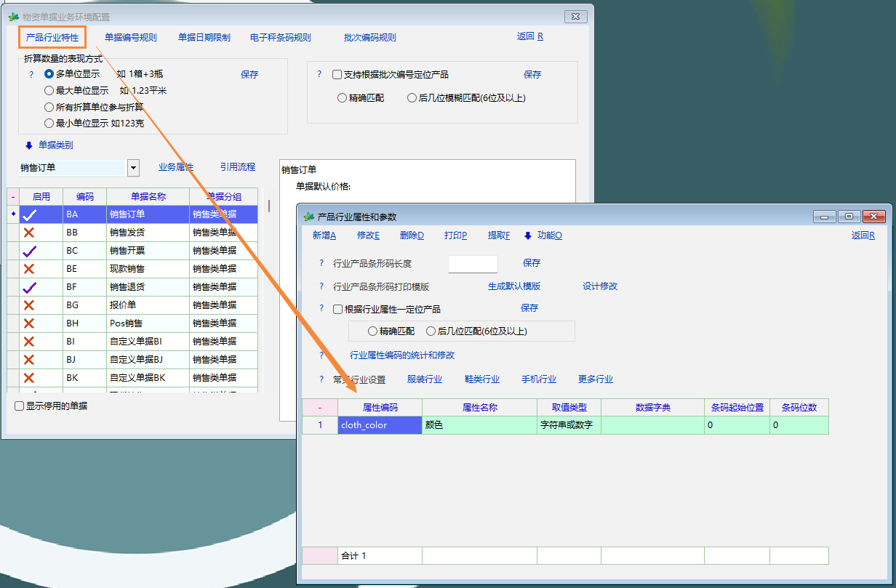This screenshot has width=896, height=588.
Task: Enable 支持根据批次编号定位产品 checkbox
Action: 337,75
